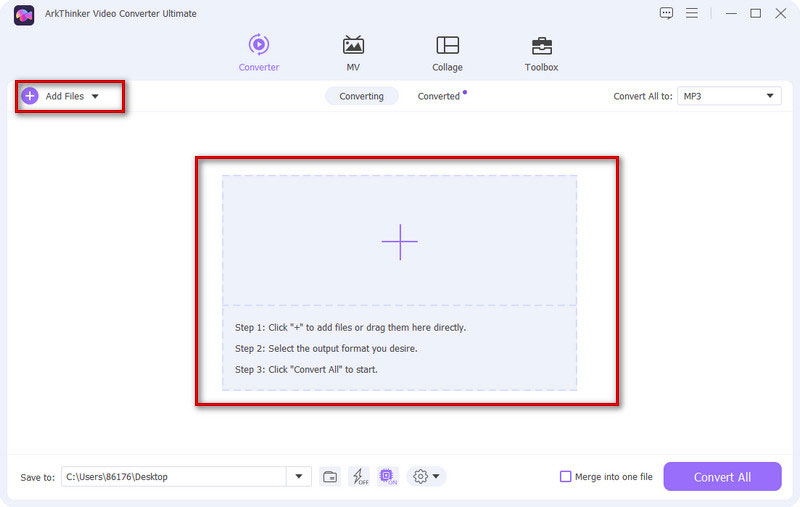Click the ArkThinker app logo
The image size is (800, 507).
click(24, 15)
